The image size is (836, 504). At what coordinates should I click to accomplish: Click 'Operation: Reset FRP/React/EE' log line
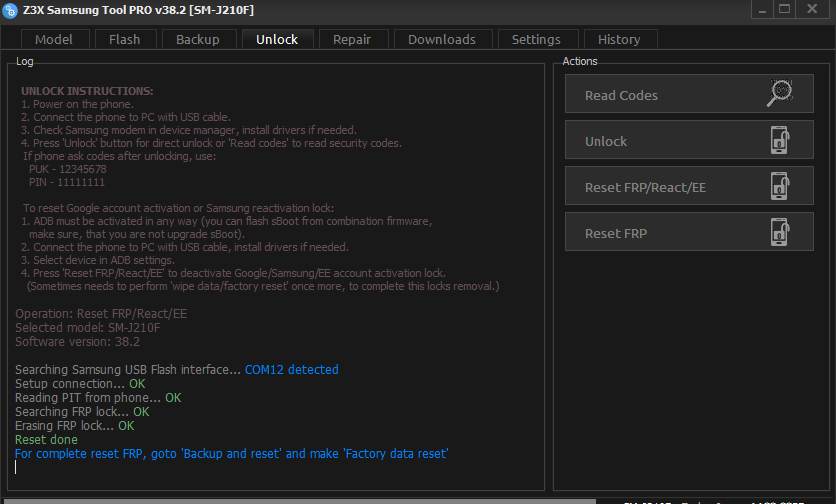tap(101, 314)
